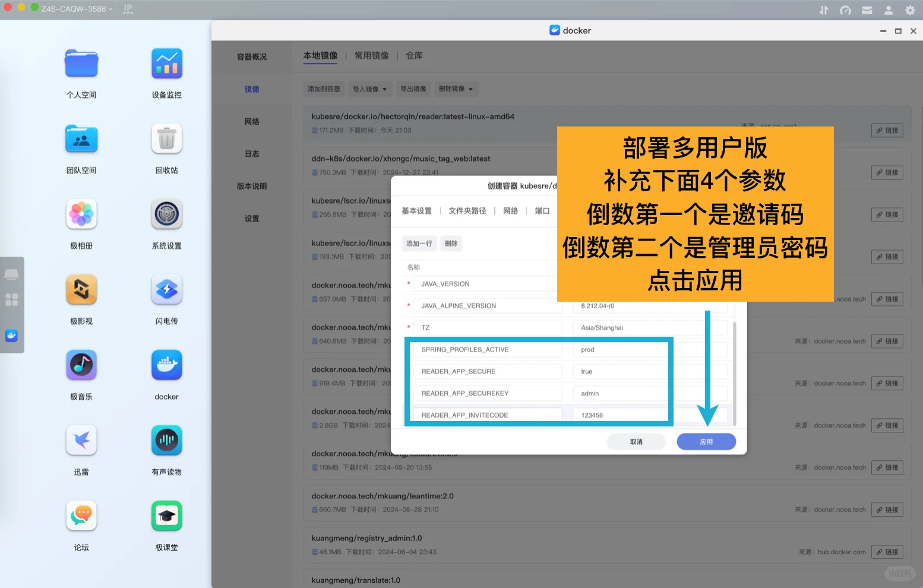
Task: Click the 删除 button in dialog
Action: (x=451, y=244)
